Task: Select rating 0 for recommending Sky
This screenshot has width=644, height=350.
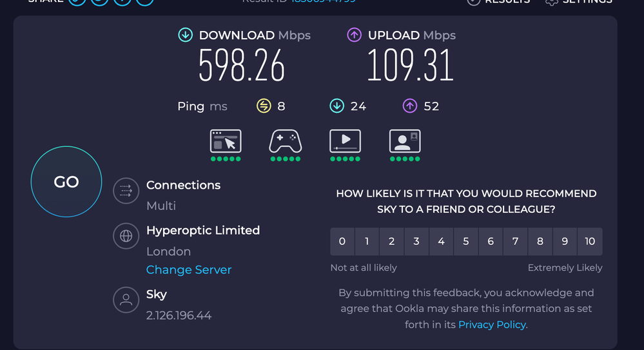Action: coord(342,242)
